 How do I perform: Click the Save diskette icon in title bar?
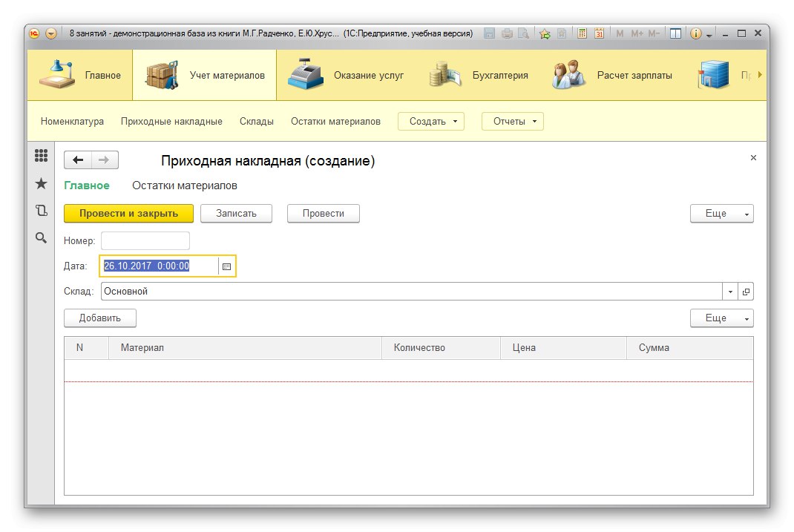(489, 33)
